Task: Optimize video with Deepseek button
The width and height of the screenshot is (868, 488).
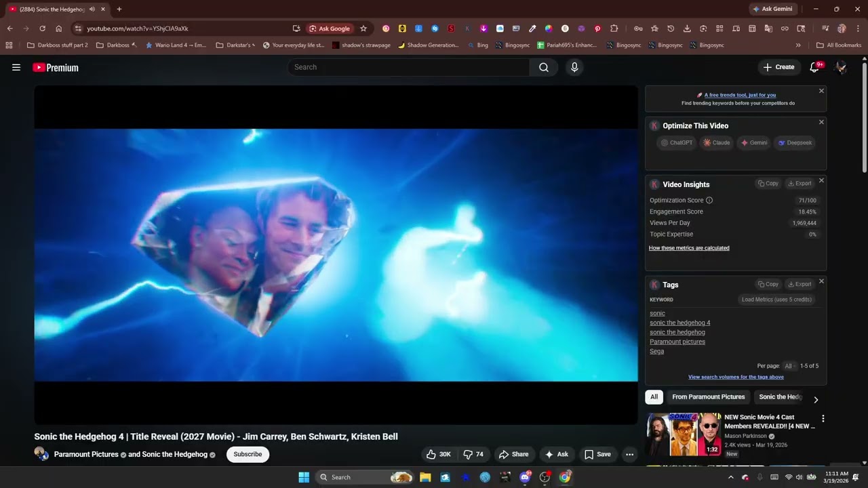Action: 795,143
